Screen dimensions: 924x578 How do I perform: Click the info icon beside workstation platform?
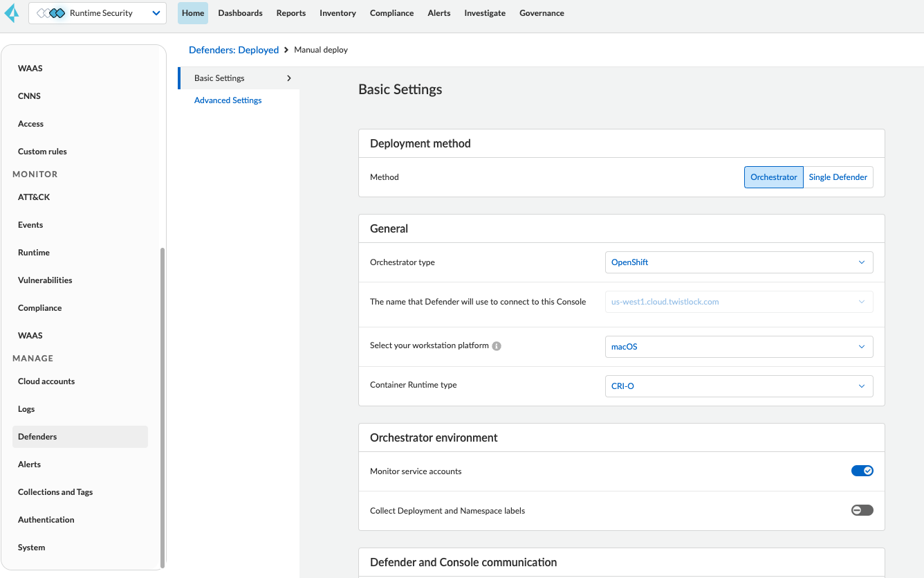[497, 346]
